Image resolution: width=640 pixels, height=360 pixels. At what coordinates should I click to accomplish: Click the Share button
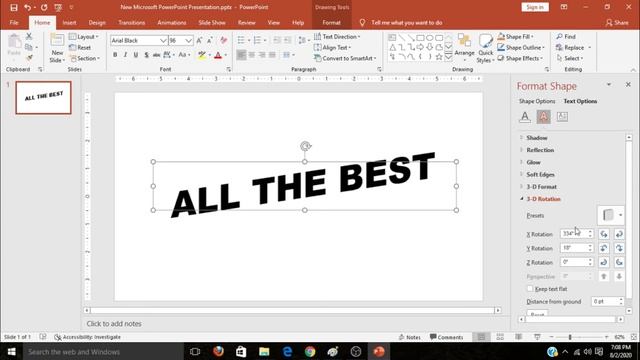[617, 22]
